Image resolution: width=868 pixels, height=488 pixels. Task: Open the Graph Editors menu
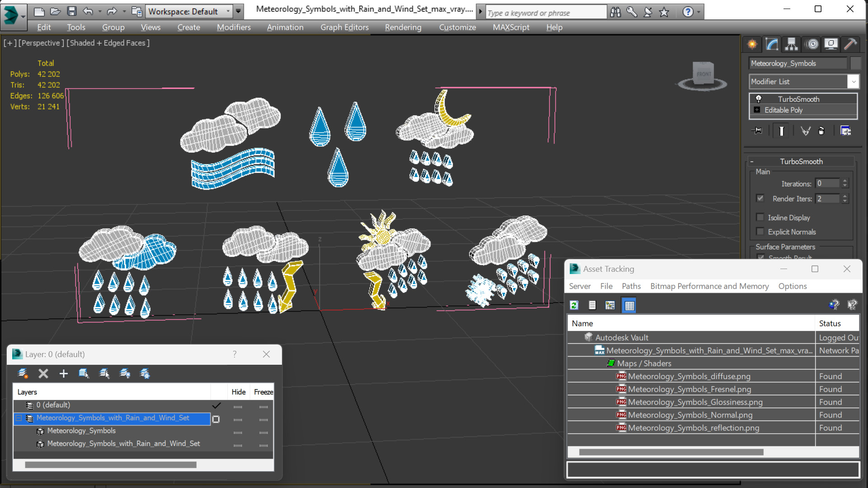(x=343, y=27)
